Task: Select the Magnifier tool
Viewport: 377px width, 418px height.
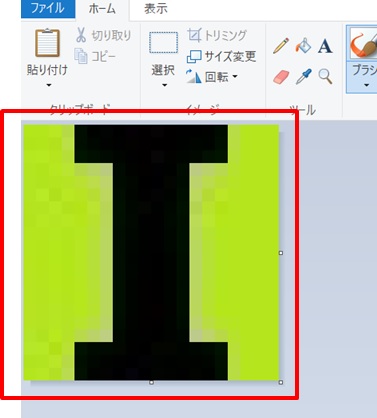Action: (325, 76)
